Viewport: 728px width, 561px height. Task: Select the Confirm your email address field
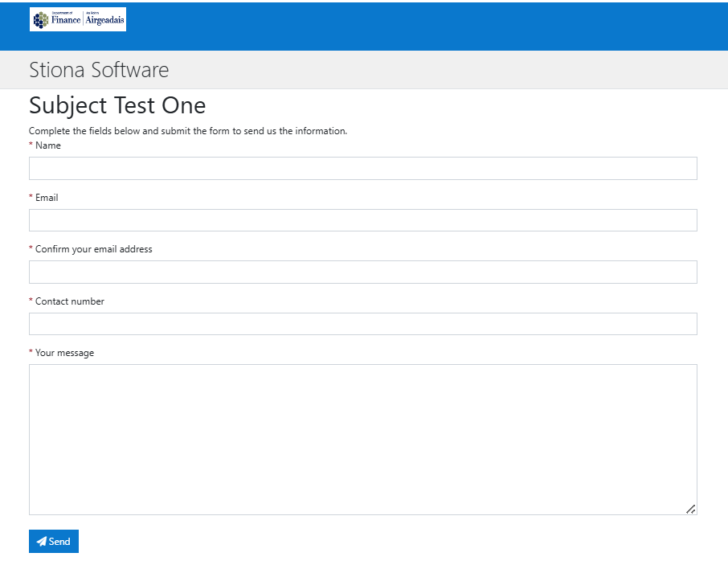point(362,272)
